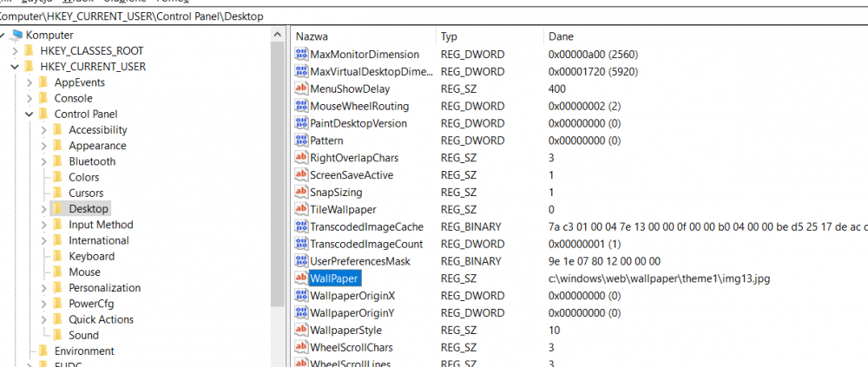
Task: Click the Desktop folder icon in tree
Action: [x=57, y=209]
